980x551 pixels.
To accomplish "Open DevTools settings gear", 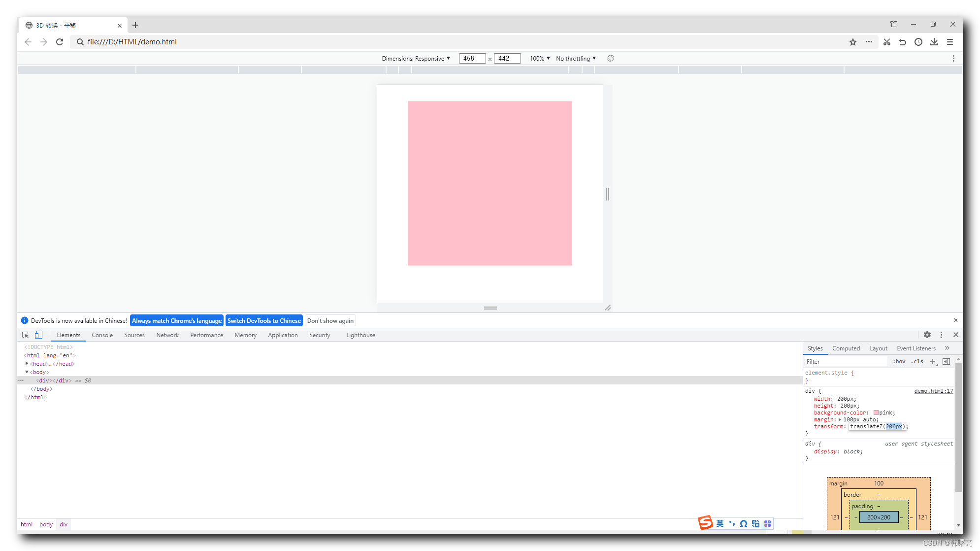I will (927, 335).
